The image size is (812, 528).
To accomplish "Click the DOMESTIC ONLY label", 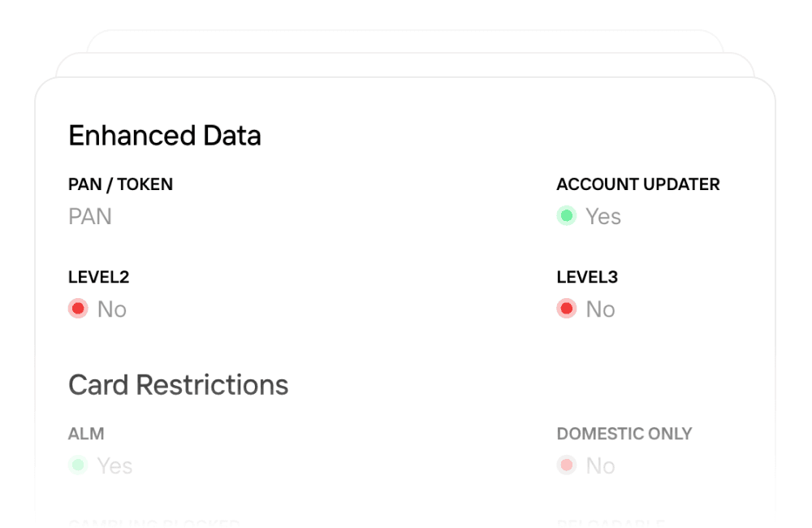I will click(624, 434).
